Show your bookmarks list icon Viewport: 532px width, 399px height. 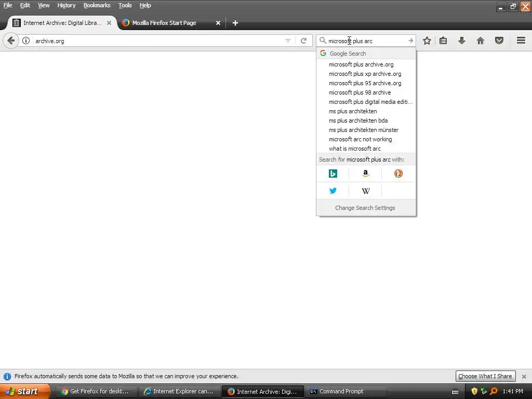coord(443,41)
